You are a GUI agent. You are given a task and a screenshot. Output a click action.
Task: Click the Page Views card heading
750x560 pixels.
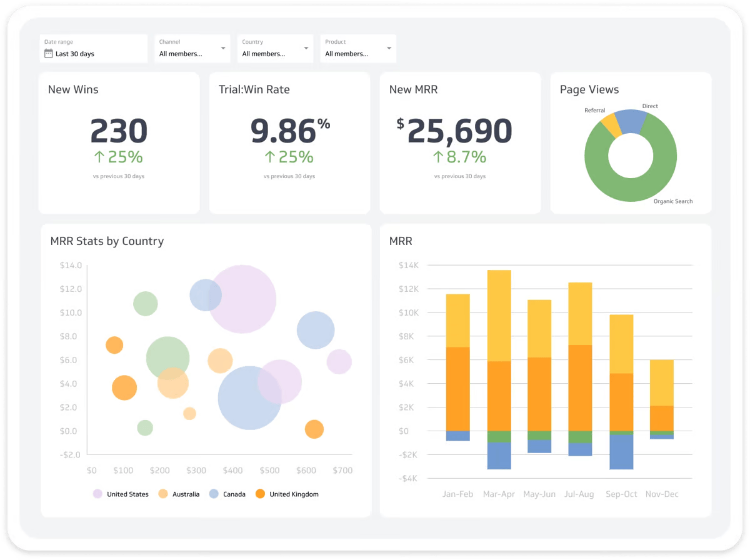pyautogui.click(x=589, y=89)
